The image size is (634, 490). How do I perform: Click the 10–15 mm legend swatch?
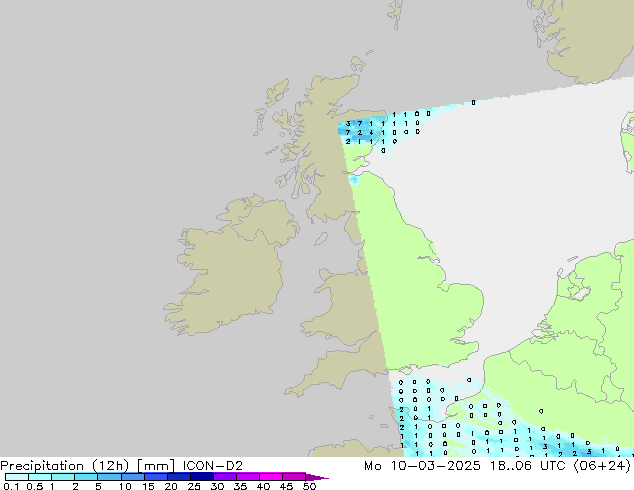pyautogui.click(x=132, y=477)
